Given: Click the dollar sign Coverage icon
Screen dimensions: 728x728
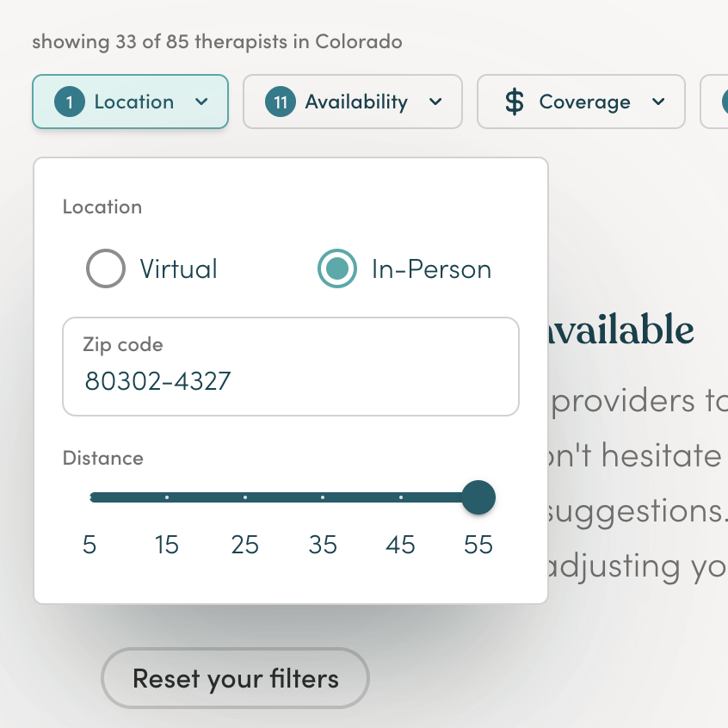Looking at the screenshot, I should pyautogui.click(x=515, y=102).
